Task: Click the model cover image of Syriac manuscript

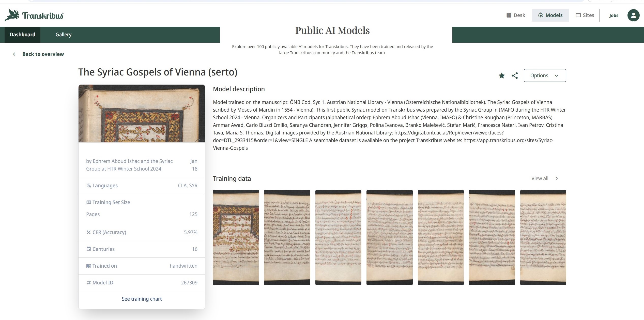Action: click(x=142, y=113)
